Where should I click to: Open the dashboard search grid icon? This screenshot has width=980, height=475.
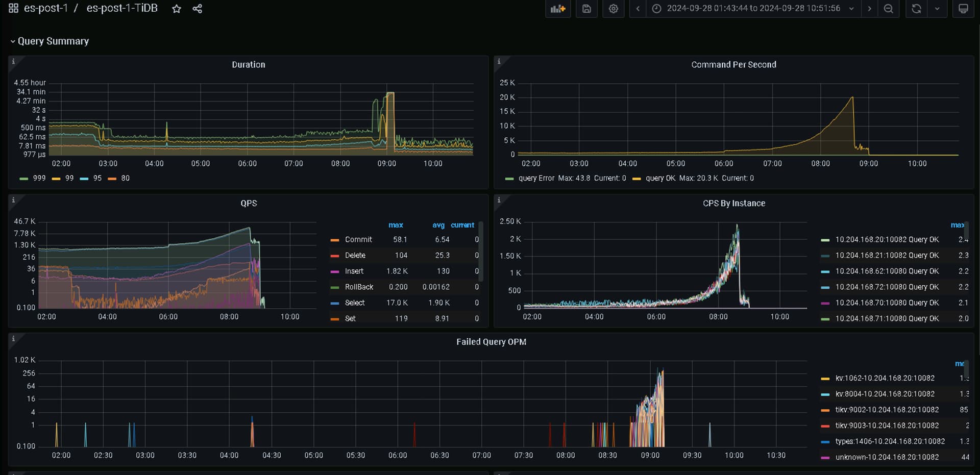click(13, 8)
